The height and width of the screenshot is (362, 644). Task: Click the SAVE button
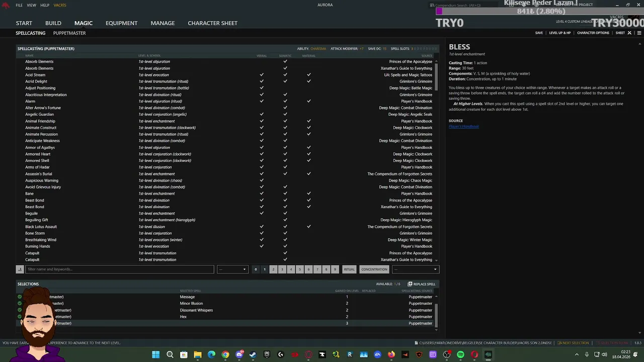(x=539, y=33)
